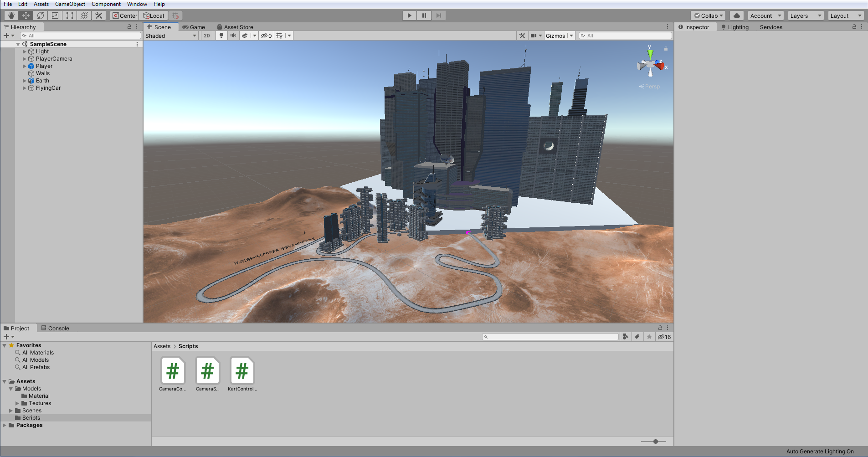868x457 pixels.
Task: Select the Move tool
Action: coord(26,15)
